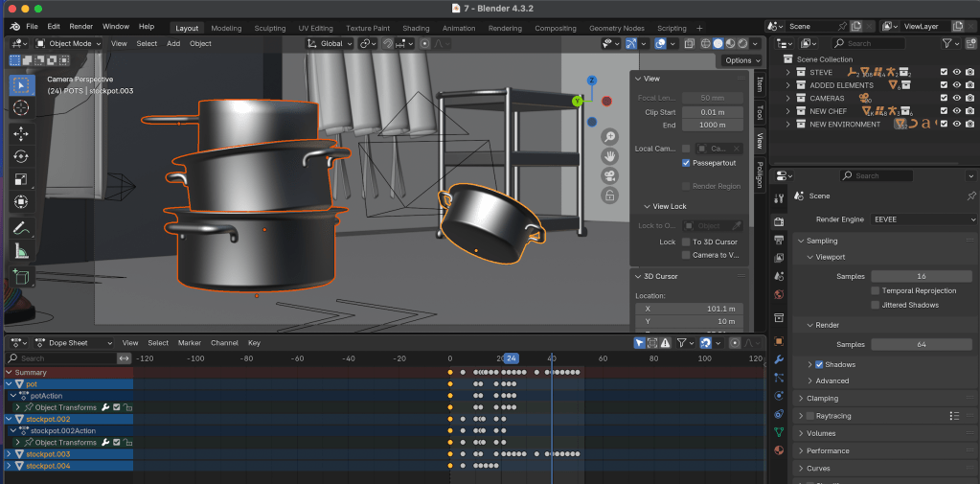Image resolution: width=980 pixels, height=484 pixels.
Task: Click the Annotate pencil tool
Action: point(21,228)
